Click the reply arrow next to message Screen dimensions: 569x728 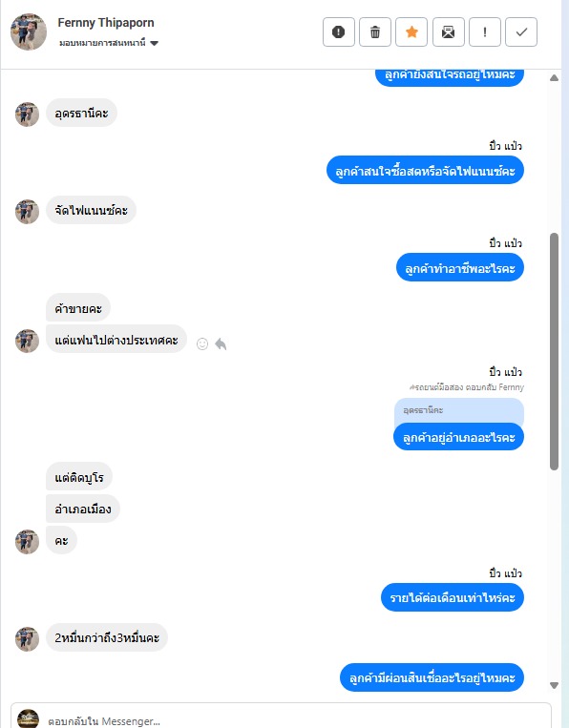point(221,344)
